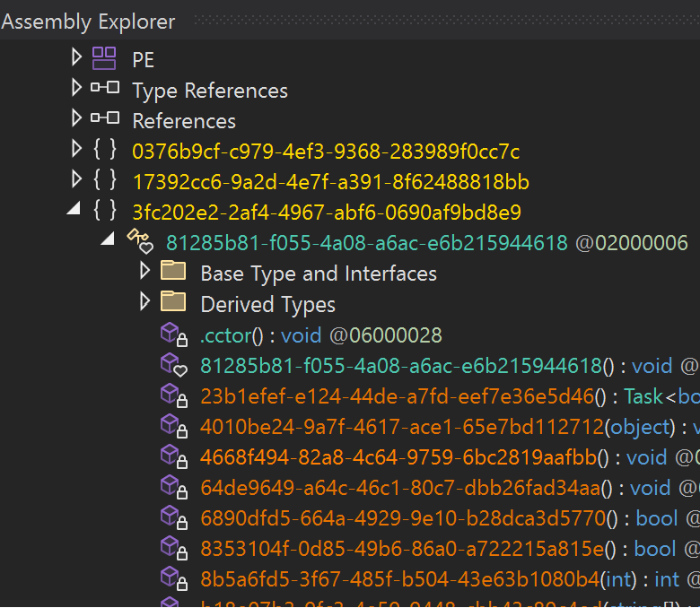This screenshot has width=700, height=608.
Task: Click the class icon for 81285b81 @02000006
Action: [x=139, y=242]
